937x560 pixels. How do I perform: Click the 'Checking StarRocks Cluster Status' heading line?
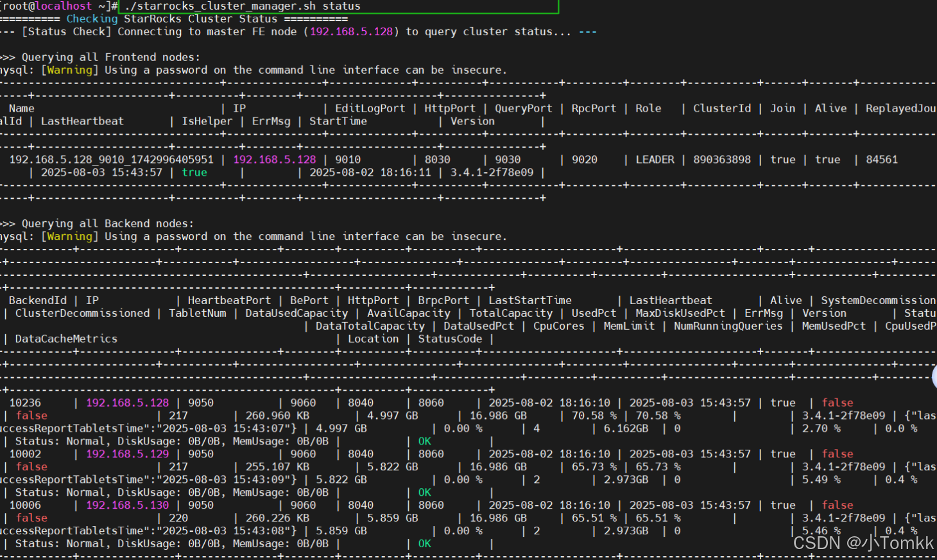click(171, 19)
